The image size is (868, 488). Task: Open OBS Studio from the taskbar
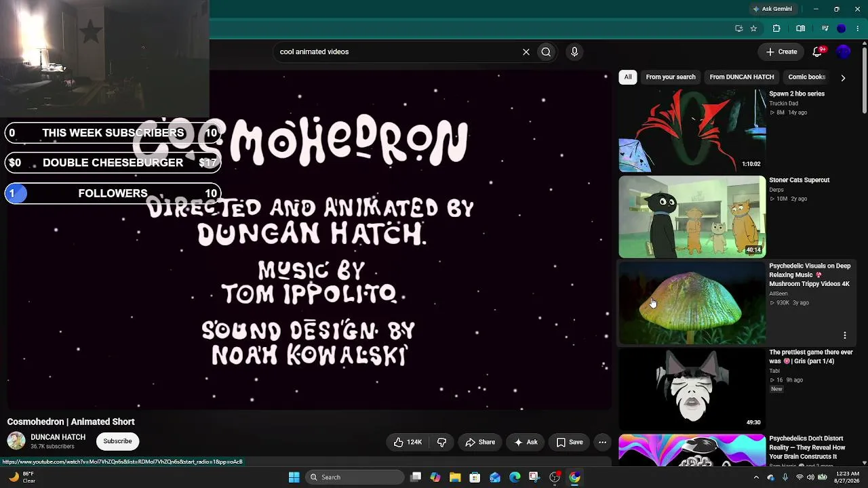tap(555, 477)
